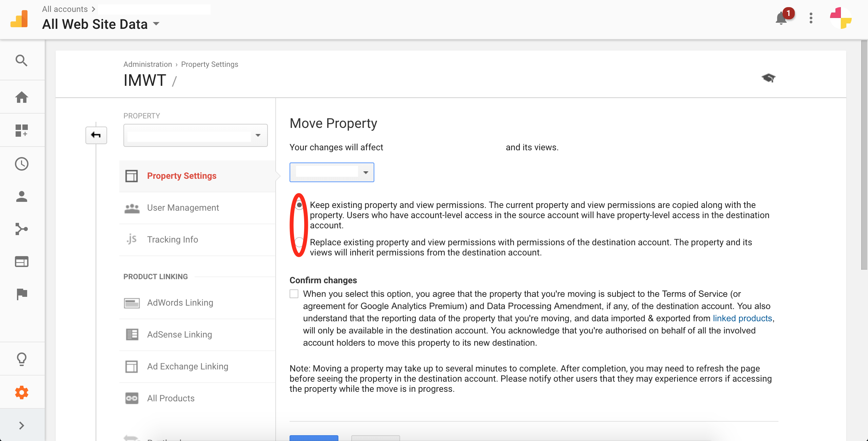Open the Customization dashboards icon
The height and width of the screenshot is (441, 868).
pos(21,130)
